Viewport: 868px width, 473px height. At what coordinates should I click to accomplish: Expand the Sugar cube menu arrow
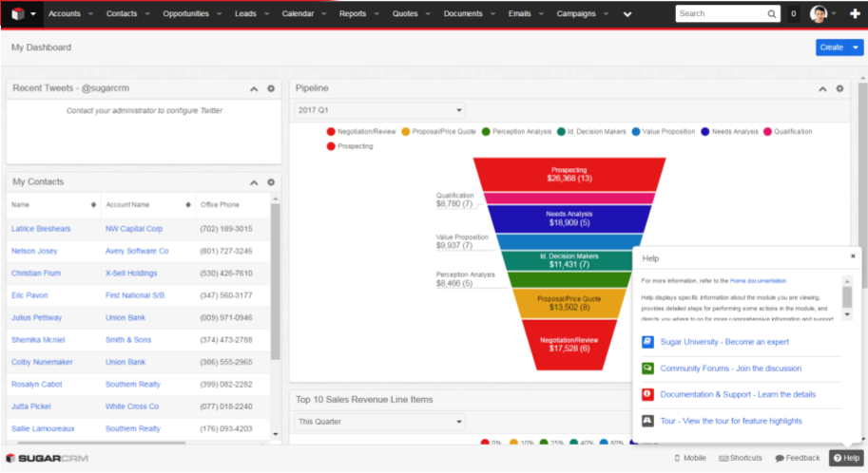click(32, 14)
